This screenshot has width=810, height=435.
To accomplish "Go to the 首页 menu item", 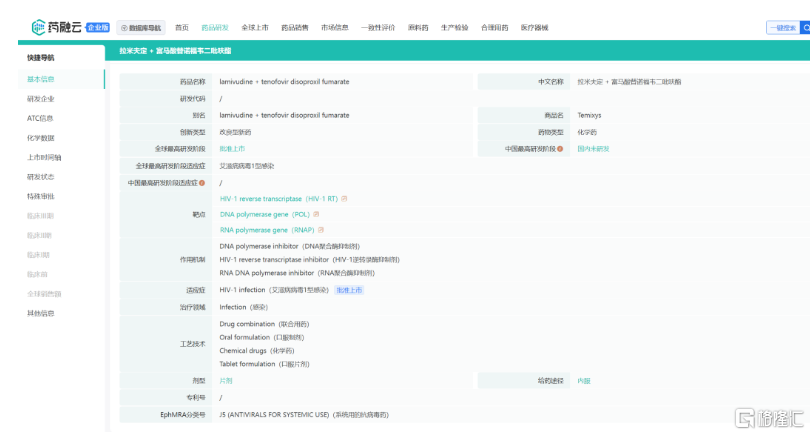I will tap(182, 28).
